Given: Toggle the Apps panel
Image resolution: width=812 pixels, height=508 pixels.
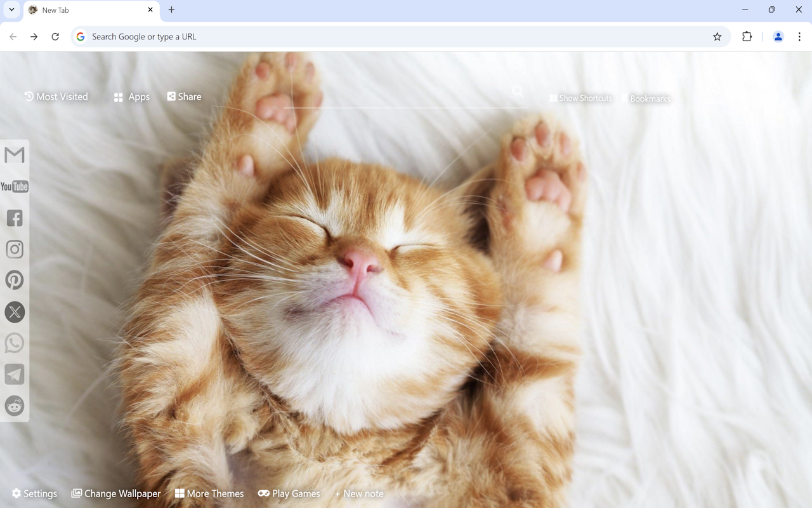Looking at the screenshot, I should coord(131,97).
